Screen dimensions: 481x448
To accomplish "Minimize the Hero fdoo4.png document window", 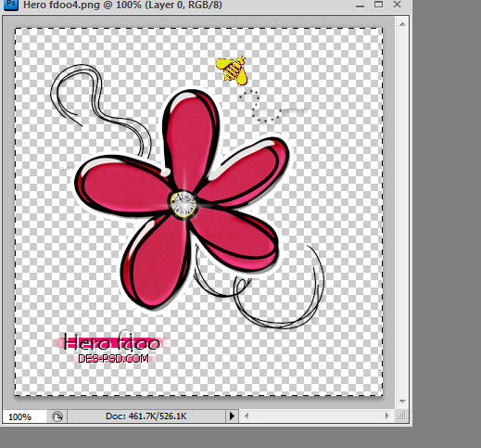I will point(360,5).
